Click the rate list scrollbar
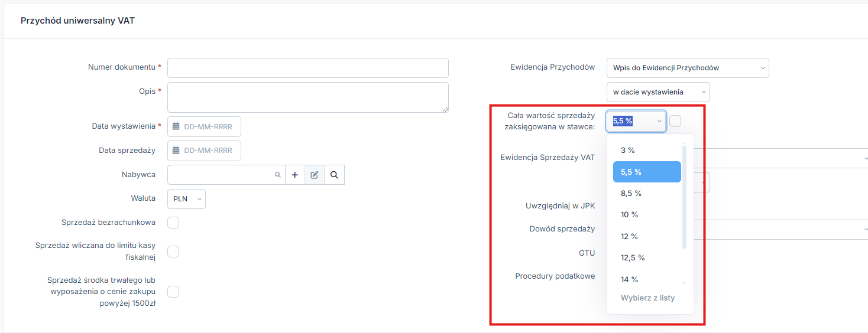 (x=685, y=197)
